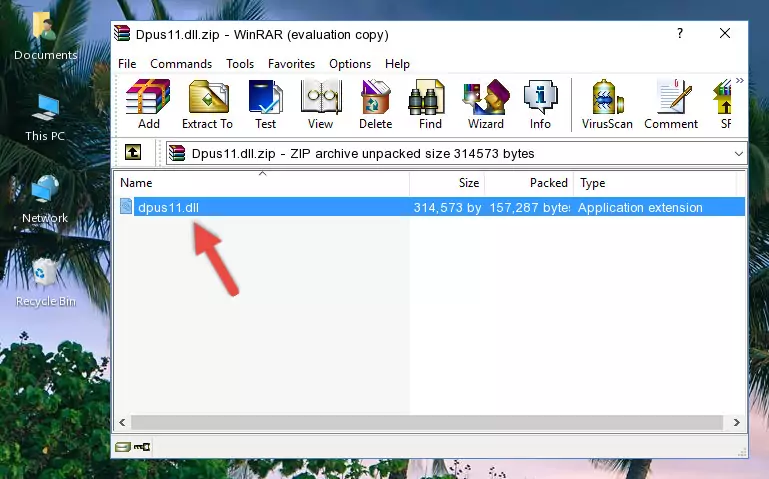The image size is (769, 479).
Task: Open the Commands menu
Action: (181, 64)
